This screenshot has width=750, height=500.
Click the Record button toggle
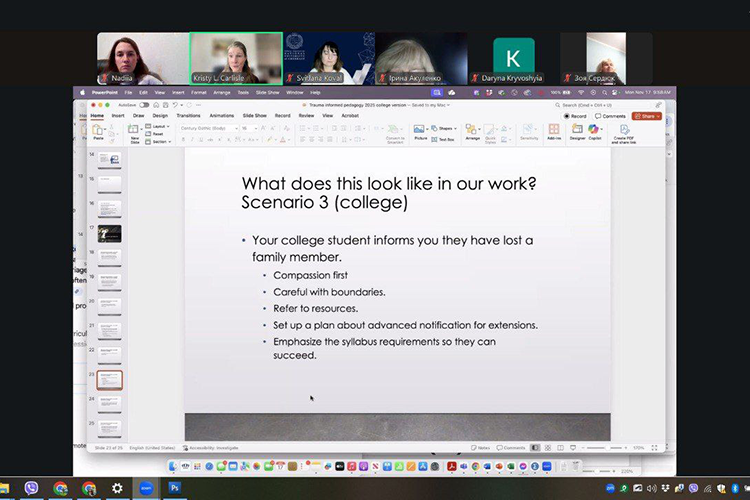(x=576, y=116)
